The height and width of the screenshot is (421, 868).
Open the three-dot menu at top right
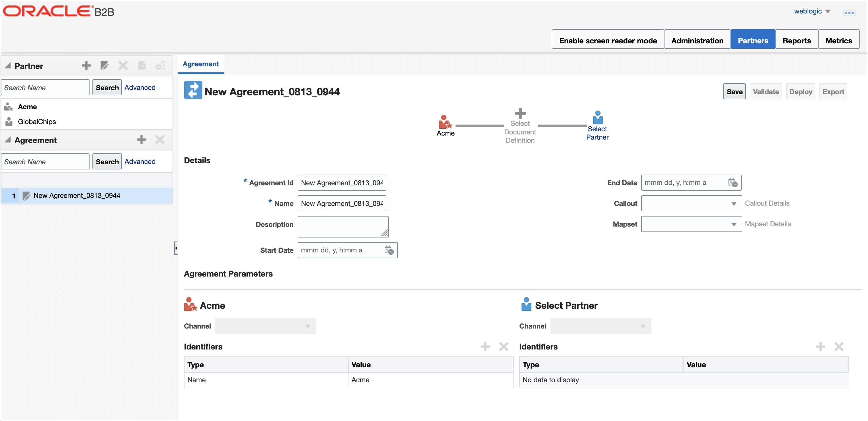849,13
